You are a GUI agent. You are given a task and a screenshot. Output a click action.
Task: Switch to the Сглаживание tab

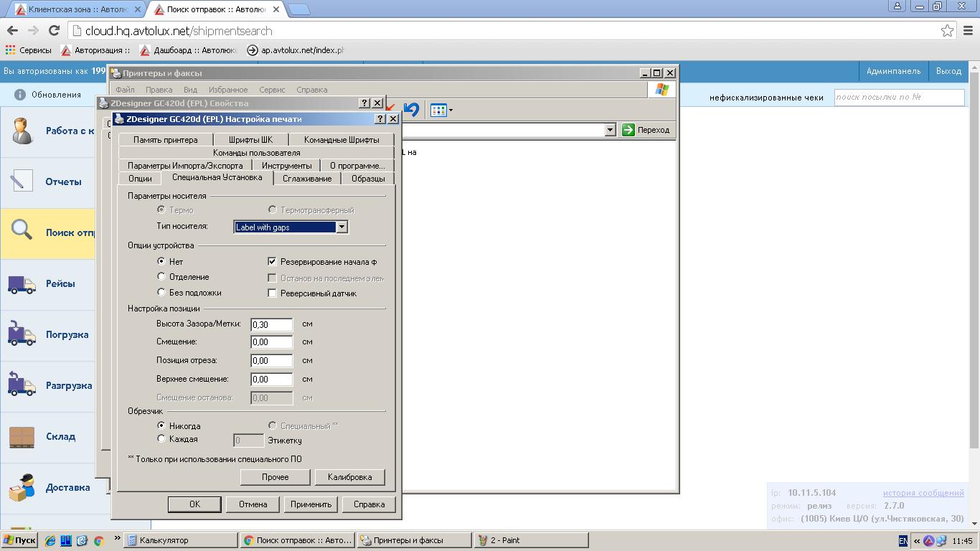[307, 178]
